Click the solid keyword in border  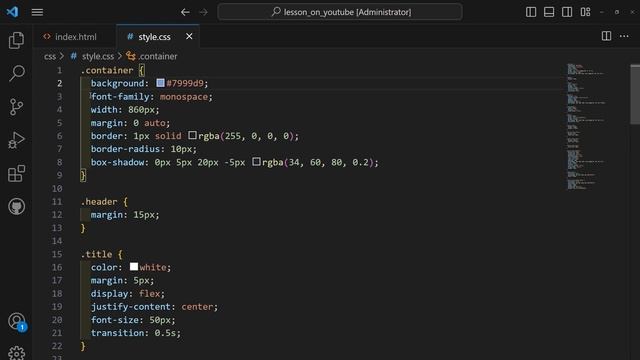(168, 136)
